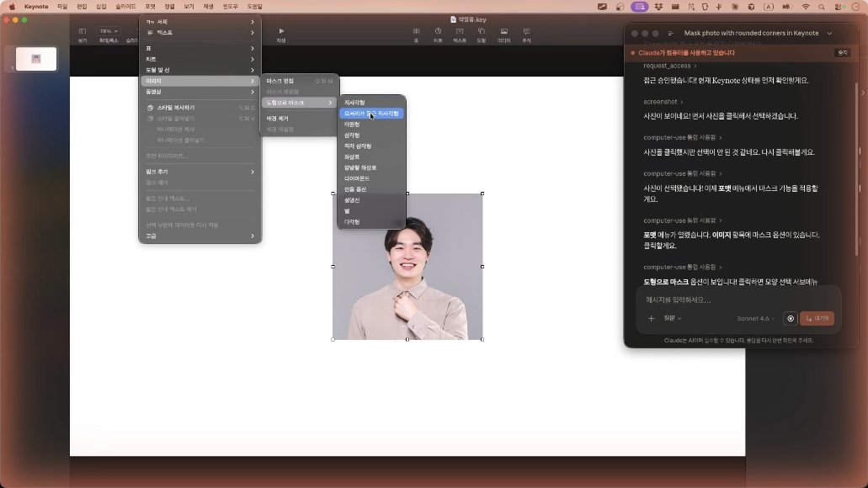Open the 파일 (File) menu in the menu bar
Viewport: 868px width, 488px height.
click(62, 7)
